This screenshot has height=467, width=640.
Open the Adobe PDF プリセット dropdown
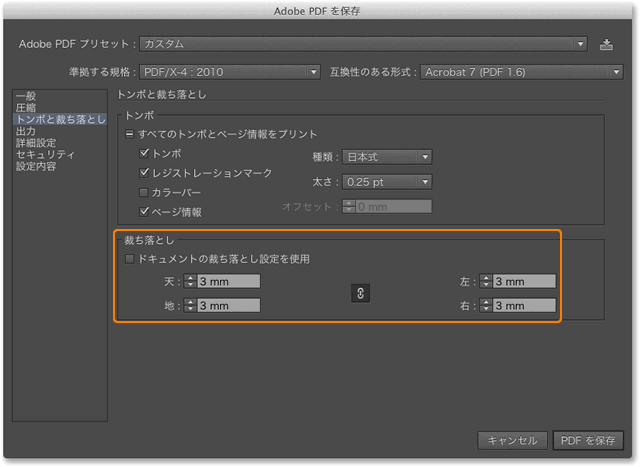[362, 44]
